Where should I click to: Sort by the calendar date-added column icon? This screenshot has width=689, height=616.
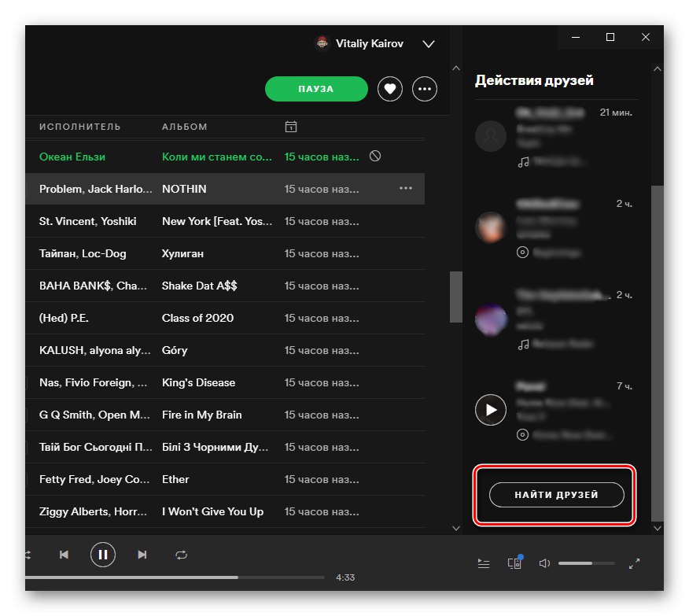tap(291, 127)
